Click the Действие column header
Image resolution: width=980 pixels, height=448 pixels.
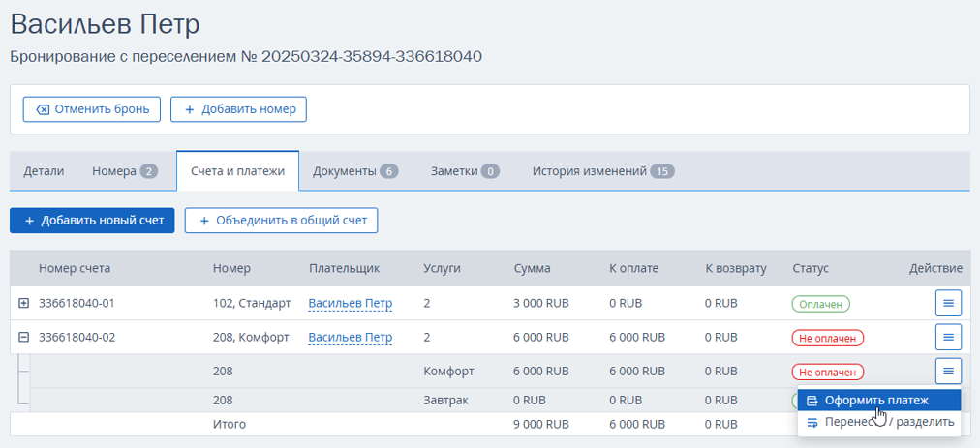pos(935,269)
